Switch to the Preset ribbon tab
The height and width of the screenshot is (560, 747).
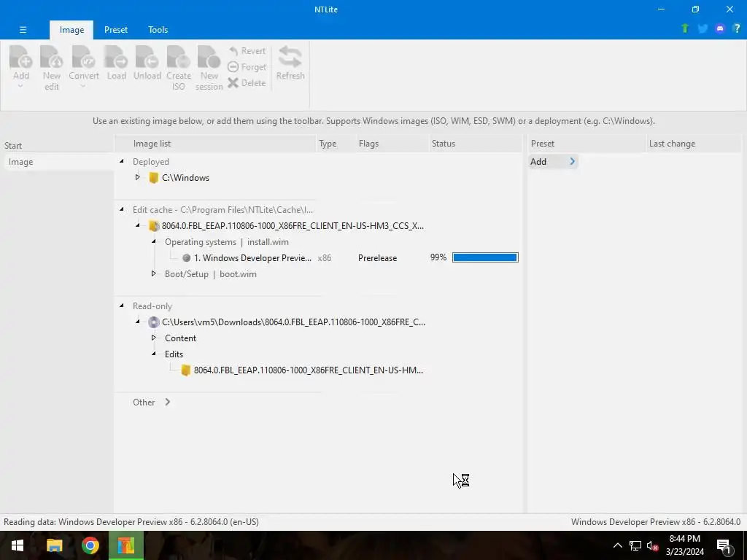(116, 29)
